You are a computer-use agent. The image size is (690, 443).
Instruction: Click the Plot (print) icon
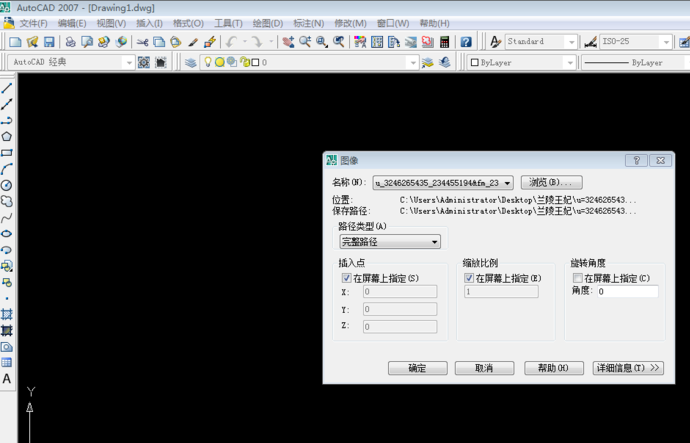point(70,42)
